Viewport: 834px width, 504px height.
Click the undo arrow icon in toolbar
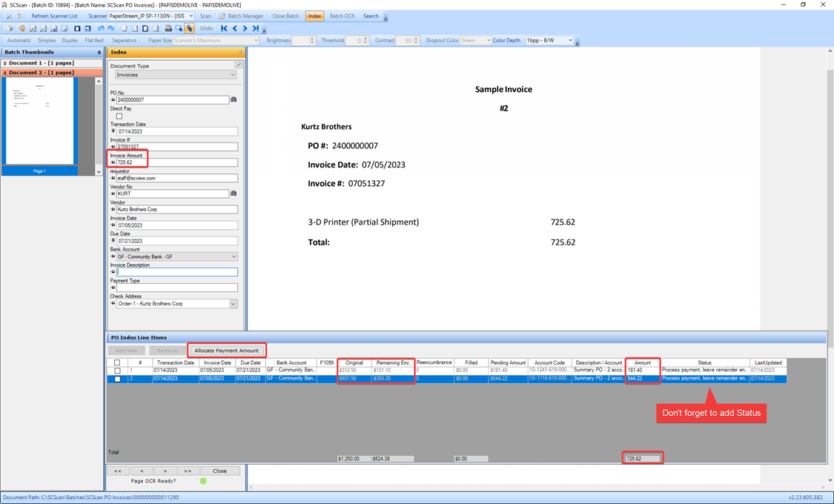(x=101, y=28)
